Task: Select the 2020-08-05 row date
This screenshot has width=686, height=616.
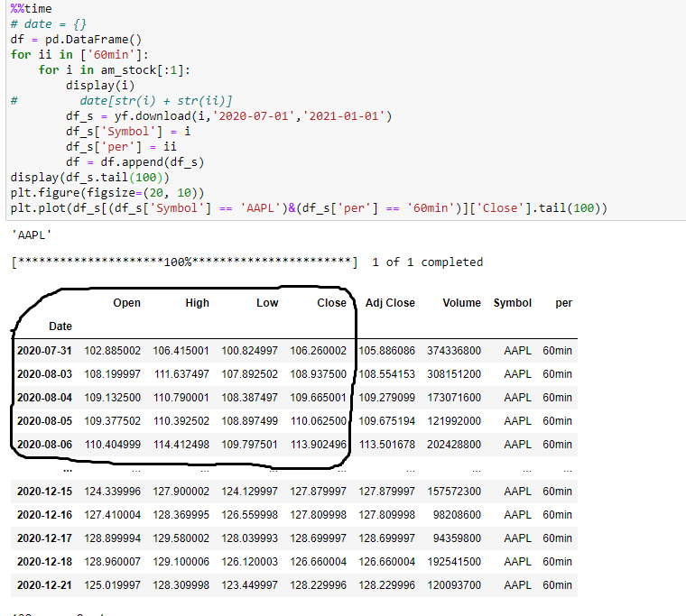Action: click(x=44, y=421)
